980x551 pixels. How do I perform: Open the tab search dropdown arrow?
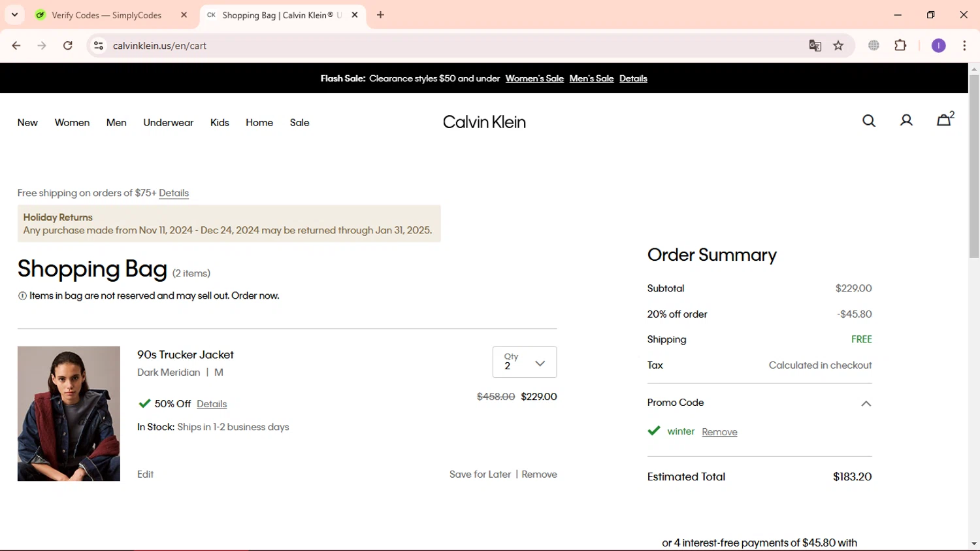click(14, 15)
